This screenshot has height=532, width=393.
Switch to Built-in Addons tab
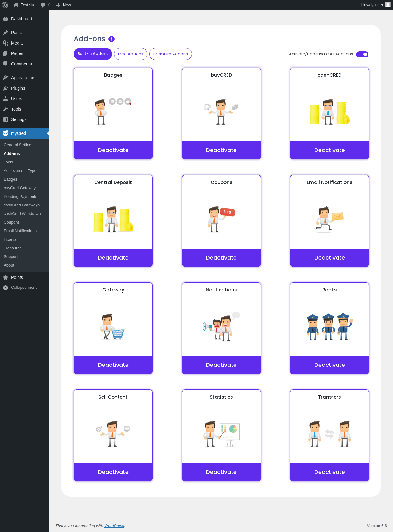(x=93, y=54)
